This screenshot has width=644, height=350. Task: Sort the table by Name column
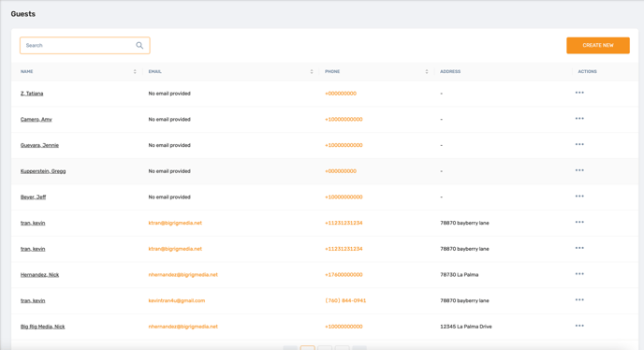(135, 71)
